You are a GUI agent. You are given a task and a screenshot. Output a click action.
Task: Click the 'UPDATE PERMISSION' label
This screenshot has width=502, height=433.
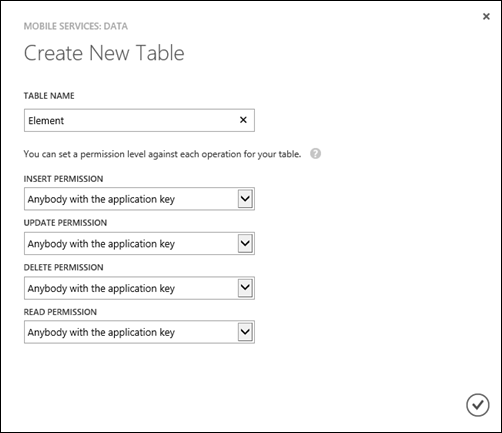65,223
